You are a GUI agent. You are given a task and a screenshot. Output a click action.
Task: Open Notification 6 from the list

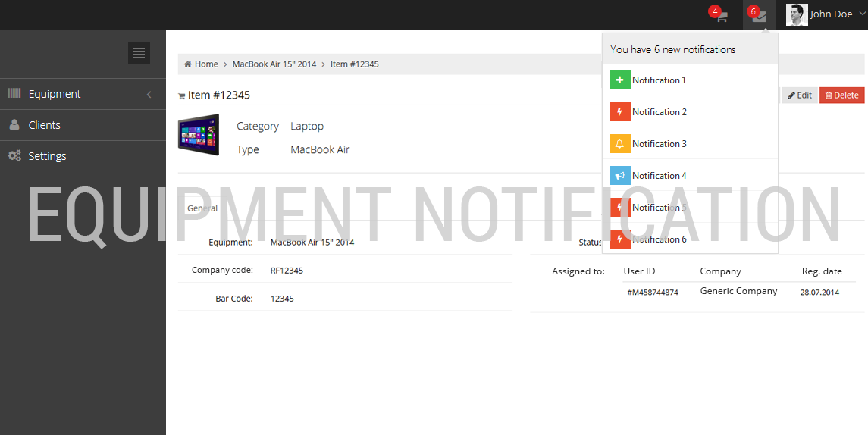point(659,239)
